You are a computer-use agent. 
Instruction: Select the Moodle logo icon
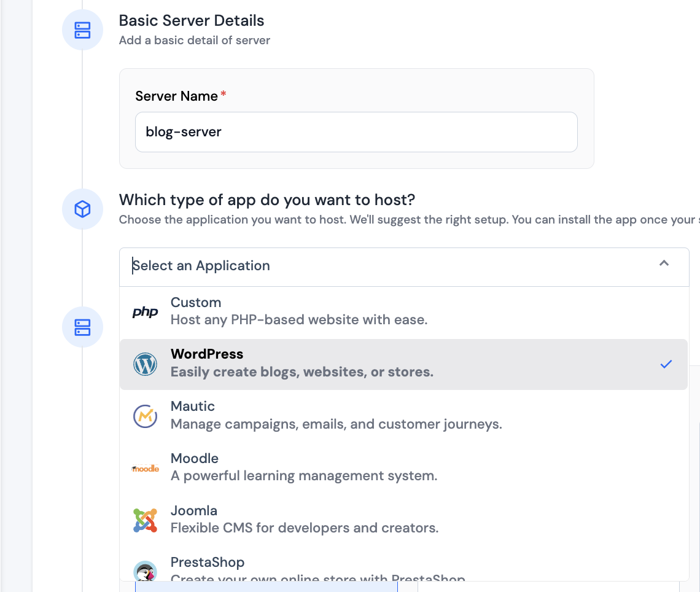pyautogui.click(x=145, y=467)
